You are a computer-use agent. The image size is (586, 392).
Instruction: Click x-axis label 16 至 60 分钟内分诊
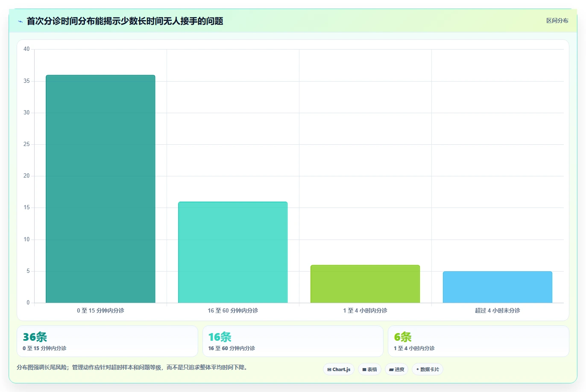[x=233, y=310]
